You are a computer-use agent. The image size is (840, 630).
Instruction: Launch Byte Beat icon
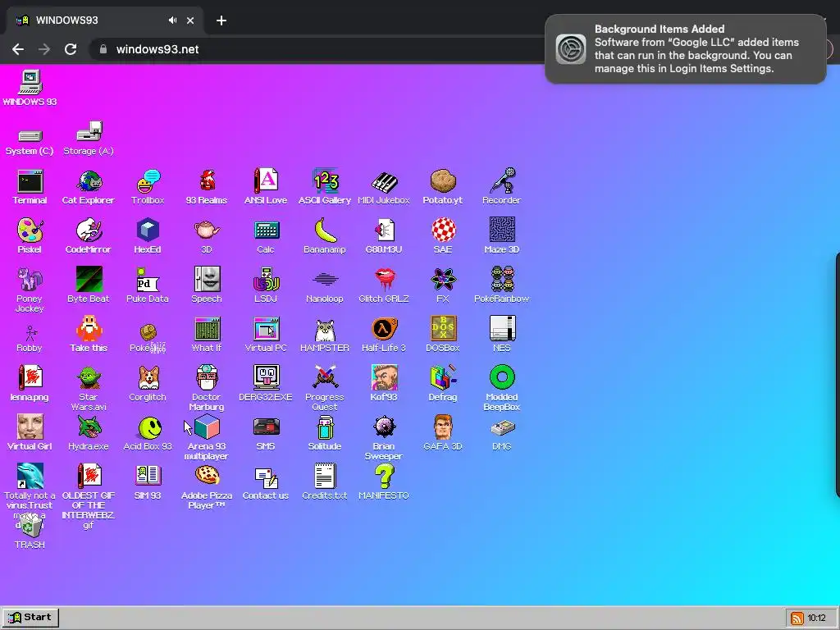point(89,281)
